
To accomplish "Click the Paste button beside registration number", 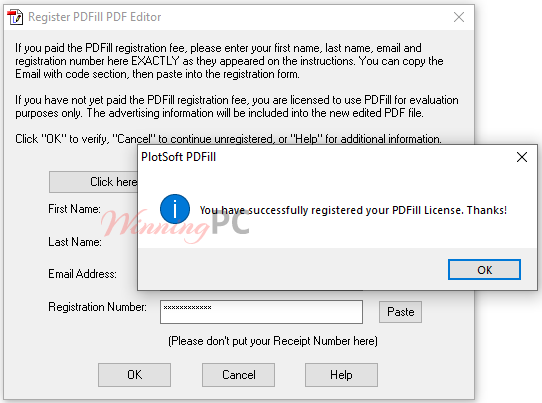I will [x=400, y=312].
